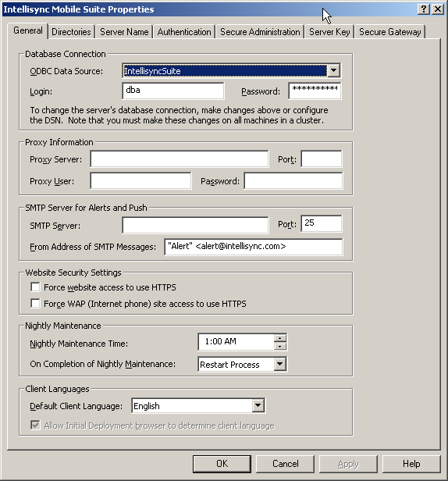Decrease maintenance time with down spinner
Image resolution: width=448 pixels, height=481 pixels.
280,347
